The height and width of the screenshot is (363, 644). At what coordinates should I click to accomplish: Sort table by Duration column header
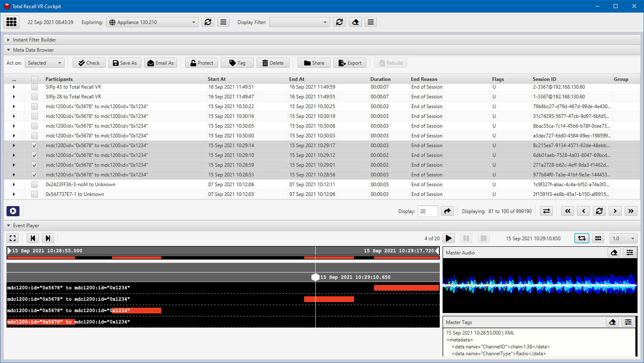380,79
